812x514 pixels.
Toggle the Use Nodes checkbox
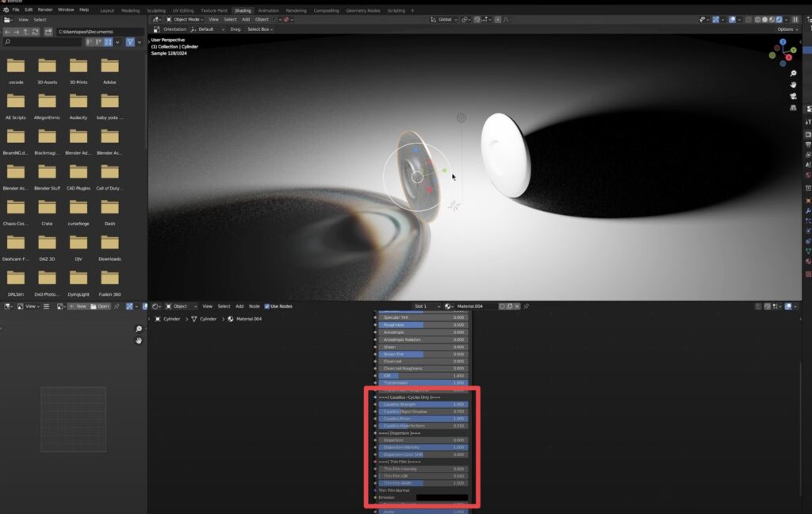tap(267, 306)
